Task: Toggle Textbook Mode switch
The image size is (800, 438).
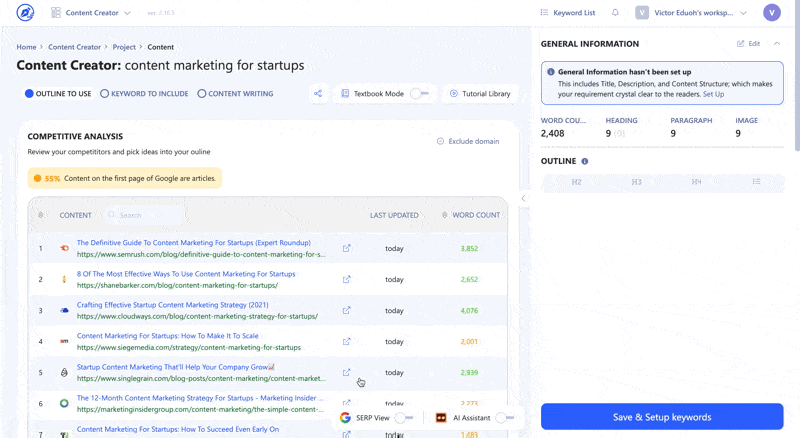Action: coord(419,93)
